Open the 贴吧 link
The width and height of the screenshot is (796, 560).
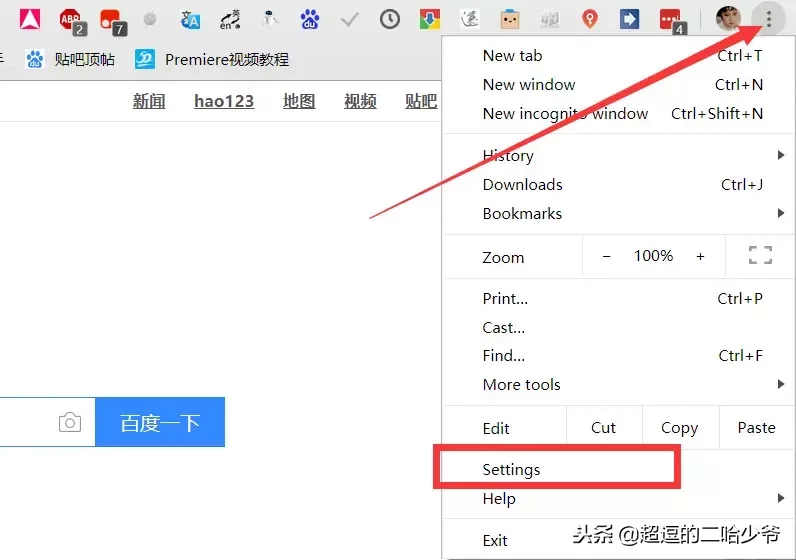421,101
